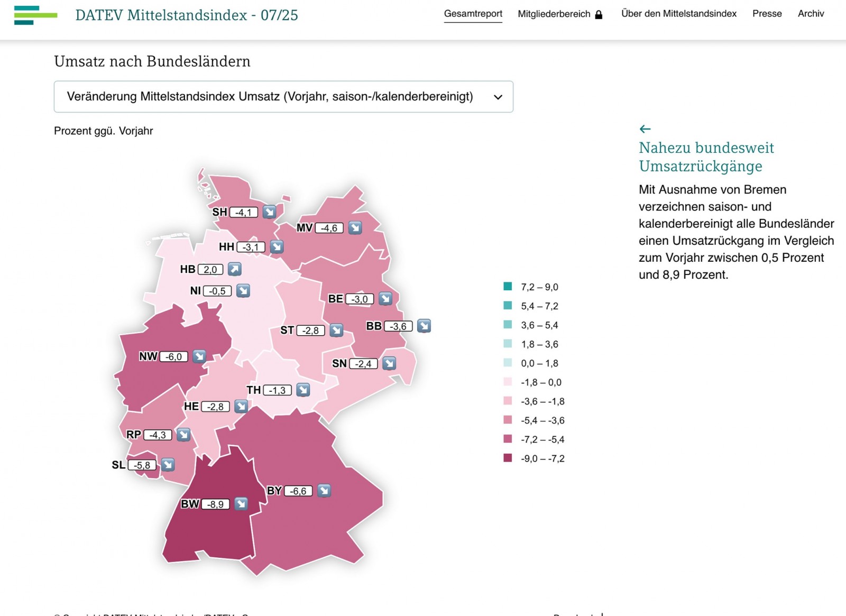846x616 pixels.
Task: Click the trend arrow icon beside MV
Action: pos(355,228)
